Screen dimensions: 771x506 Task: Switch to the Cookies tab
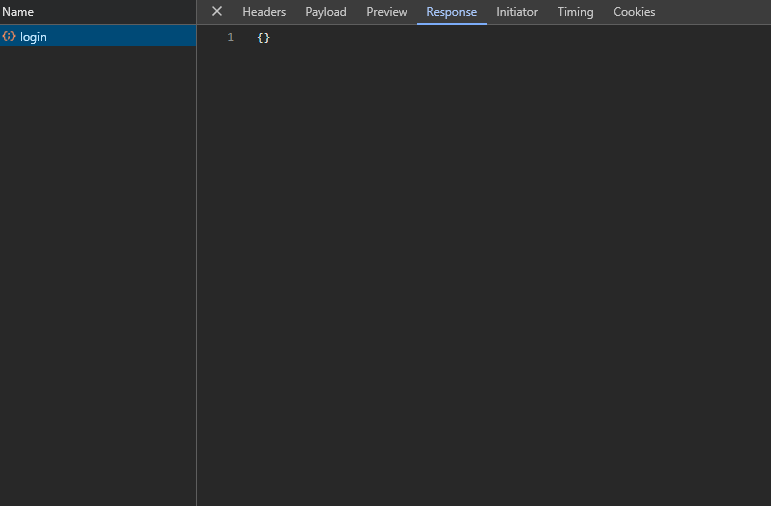point(634,12)
